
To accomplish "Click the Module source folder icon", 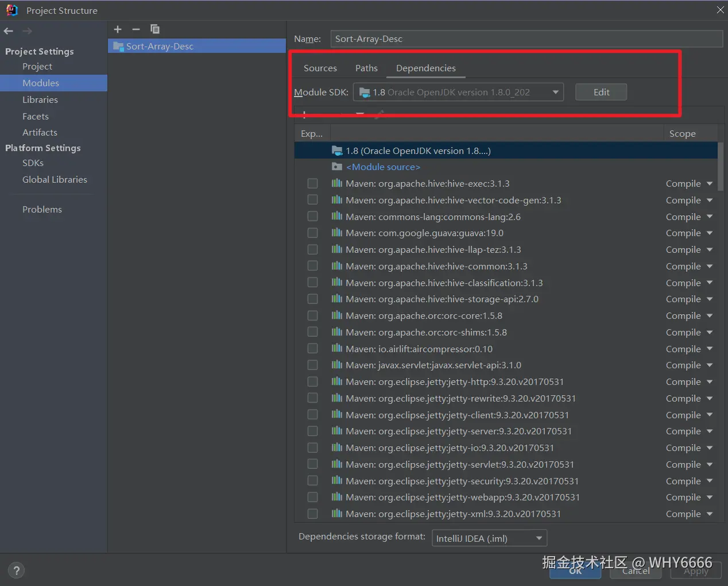I will [x=337, y=167].
